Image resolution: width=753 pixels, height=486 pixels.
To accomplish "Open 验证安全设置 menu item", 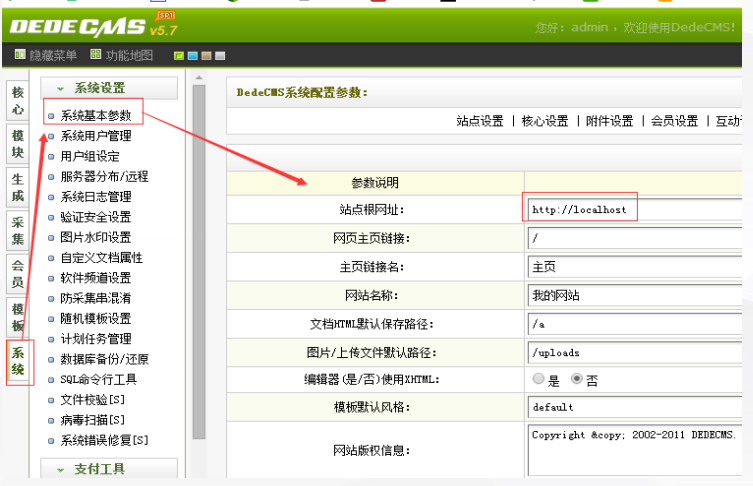I will (96, 217).
